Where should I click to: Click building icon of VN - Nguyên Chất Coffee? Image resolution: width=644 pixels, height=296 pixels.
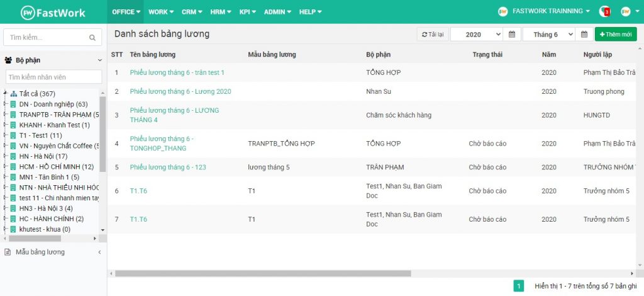click(x=13, y=146)
